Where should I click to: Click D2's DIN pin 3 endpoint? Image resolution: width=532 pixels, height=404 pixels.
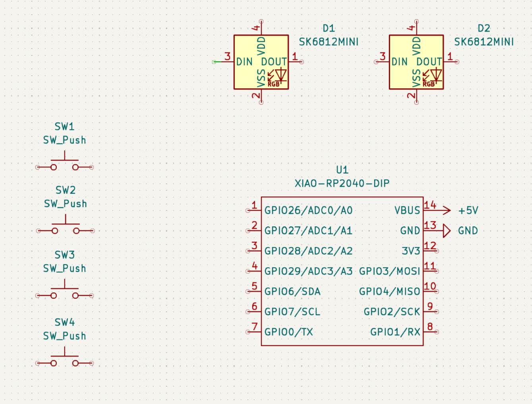pyautogui.click(x=376, y=62)
